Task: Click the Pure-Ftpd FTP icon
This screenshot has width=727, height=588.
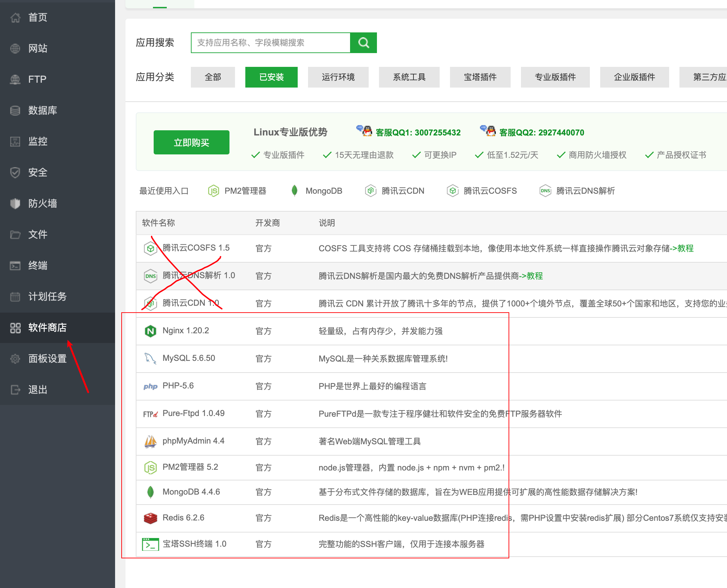Action: [x=151, y=414]
